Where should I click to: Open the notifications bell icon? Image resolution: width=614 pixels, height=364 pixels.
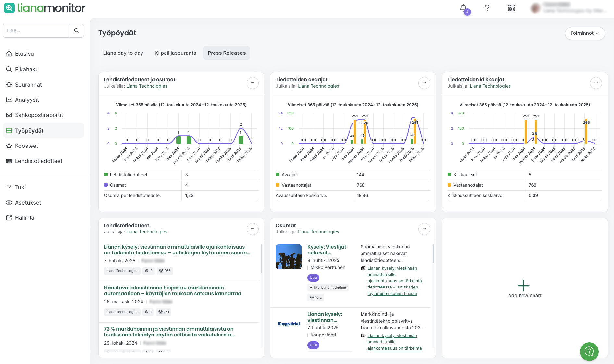463,8
